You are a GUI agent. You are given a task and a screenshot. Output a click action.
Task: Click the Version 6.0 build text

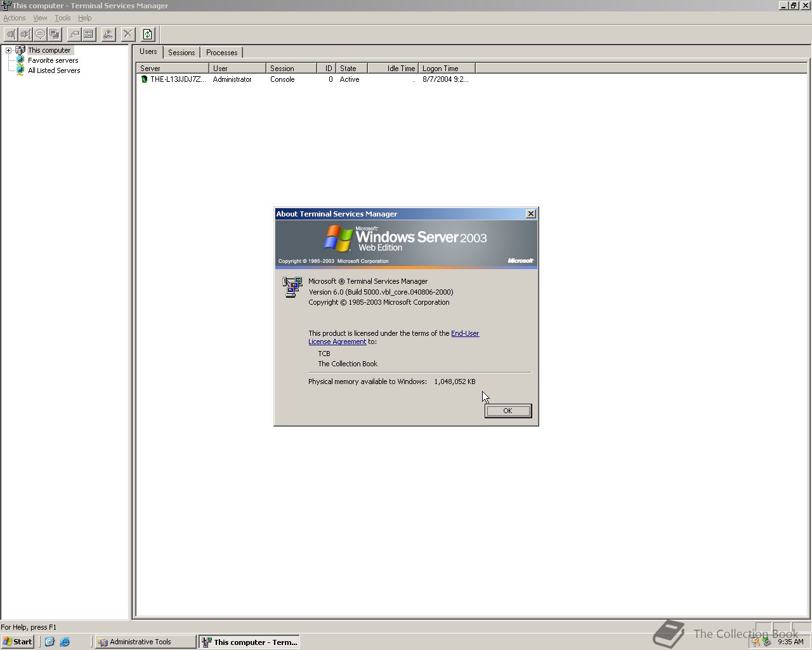click(381, 292)
